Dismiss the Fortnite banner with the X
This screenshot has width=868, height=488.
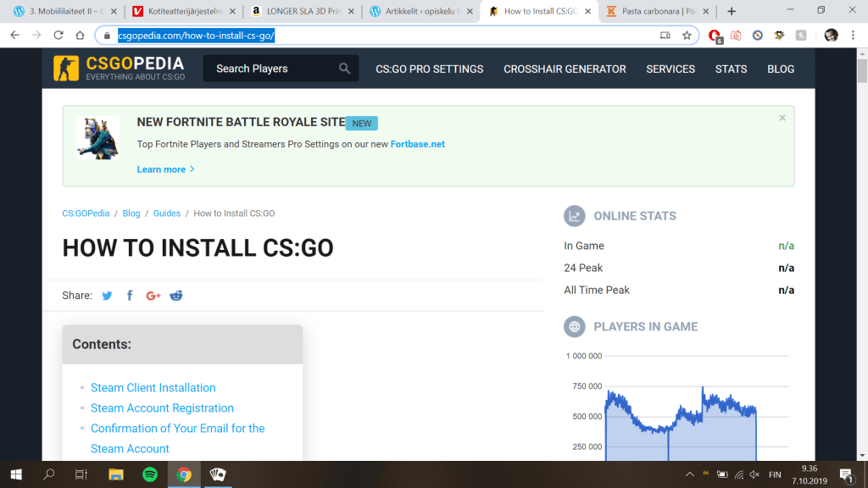(782, 118)
